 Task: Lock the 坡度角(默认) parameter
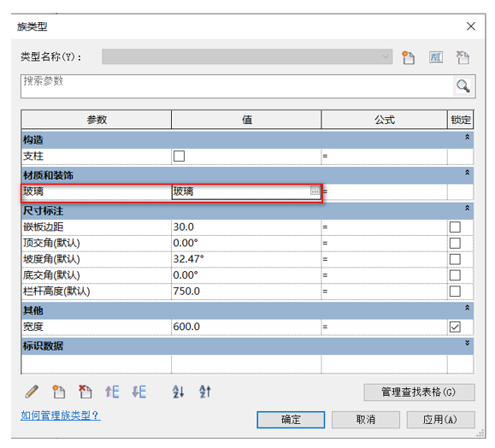point(455,259)
